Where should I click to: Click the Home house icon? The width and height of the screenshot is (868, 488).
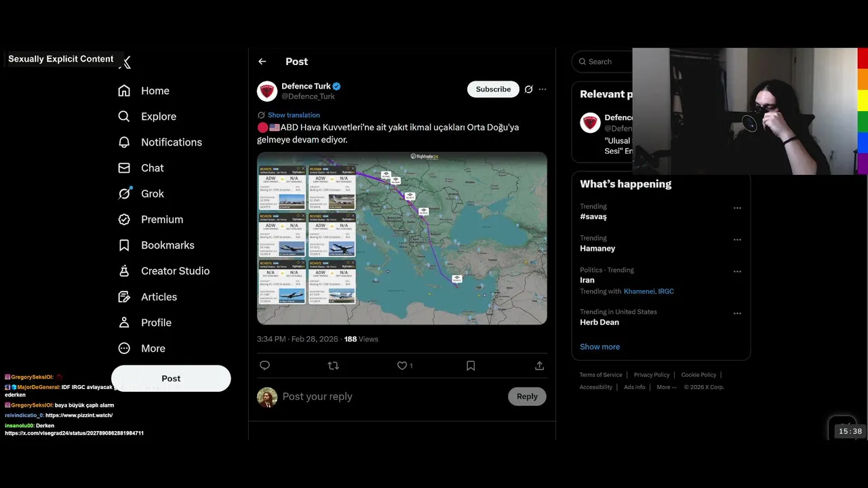[x=124, y=91]
